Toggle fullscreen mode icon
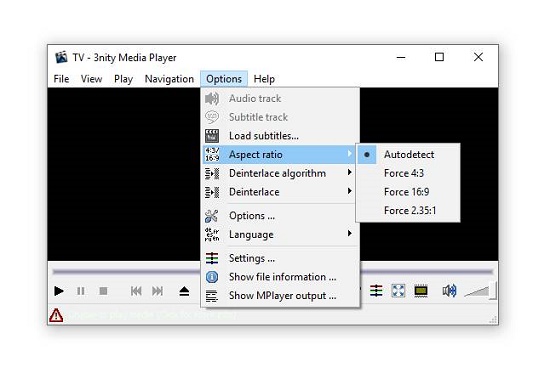The image size is (550, 373). pyautogui.click(x=398, y=291)
